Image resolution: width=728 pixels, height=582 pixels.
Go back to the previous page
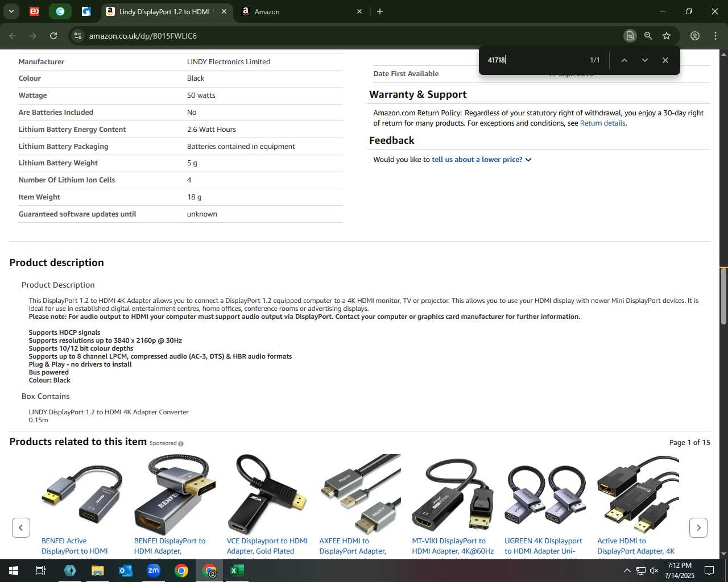coord(13,36)
